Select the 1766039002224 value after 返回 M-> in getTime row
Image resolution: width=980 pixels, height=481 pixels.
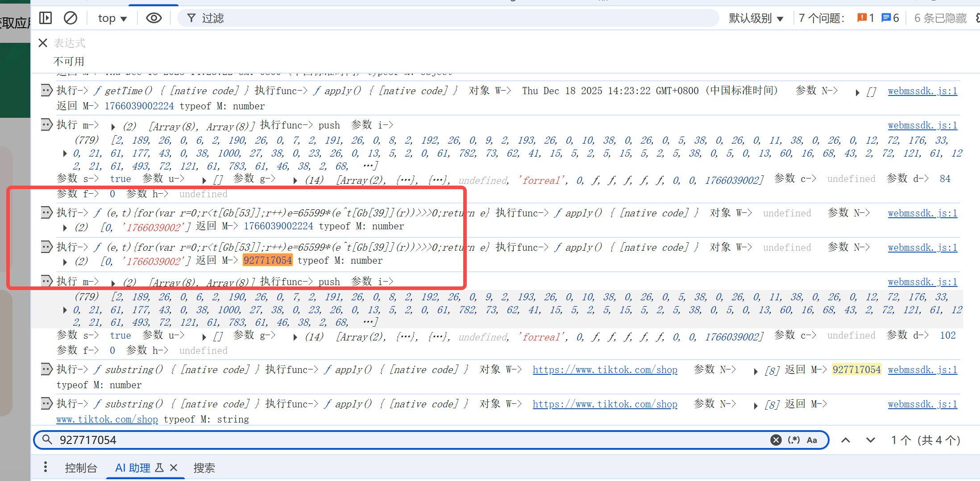tap(139, 106)
